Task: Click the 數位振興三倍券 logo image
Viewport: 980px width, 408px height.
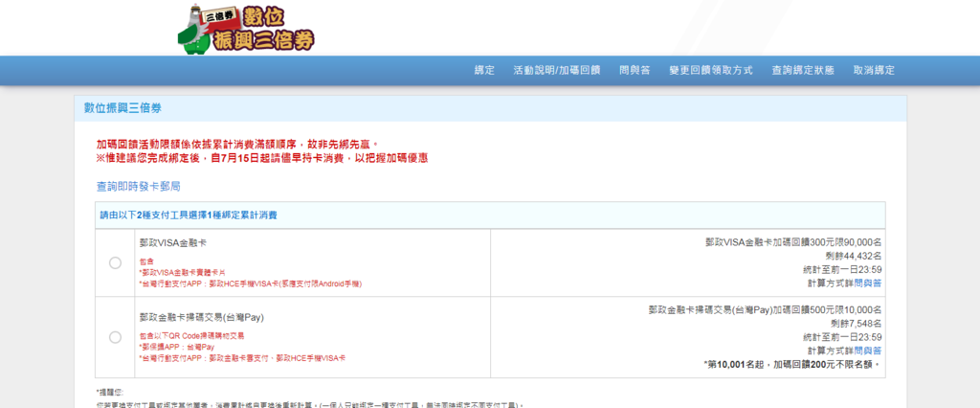Action: [x=246, y=30]
